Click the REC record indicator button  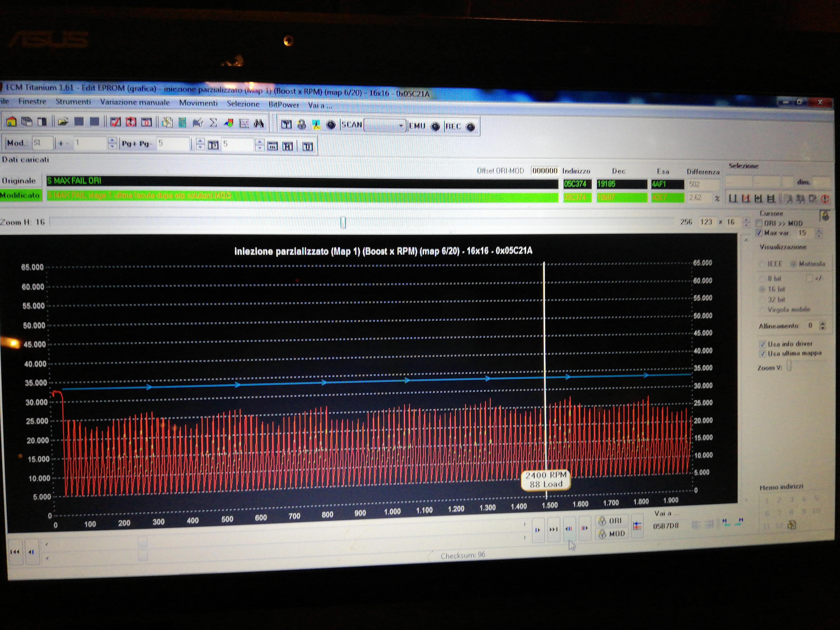[470, 127]
